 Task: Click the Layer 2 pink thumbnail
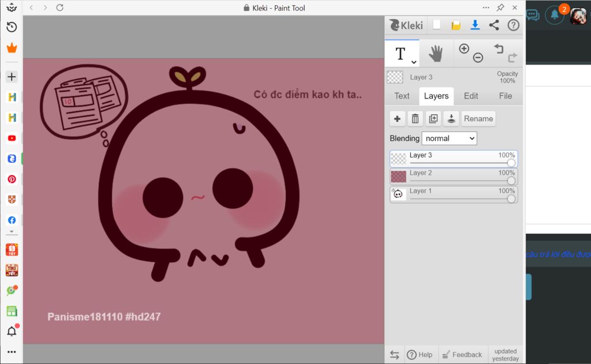398,177
